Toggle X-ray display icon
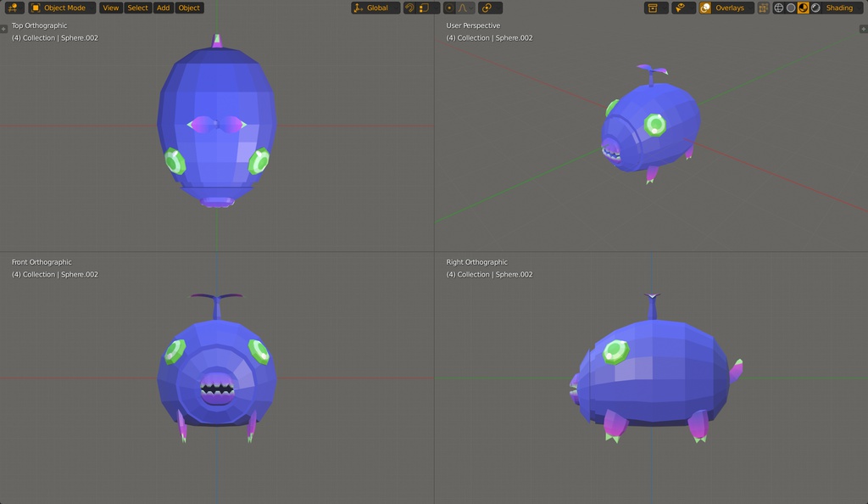Image resolution: width=868 pixels, height=504 pixels. pos(764,8)
